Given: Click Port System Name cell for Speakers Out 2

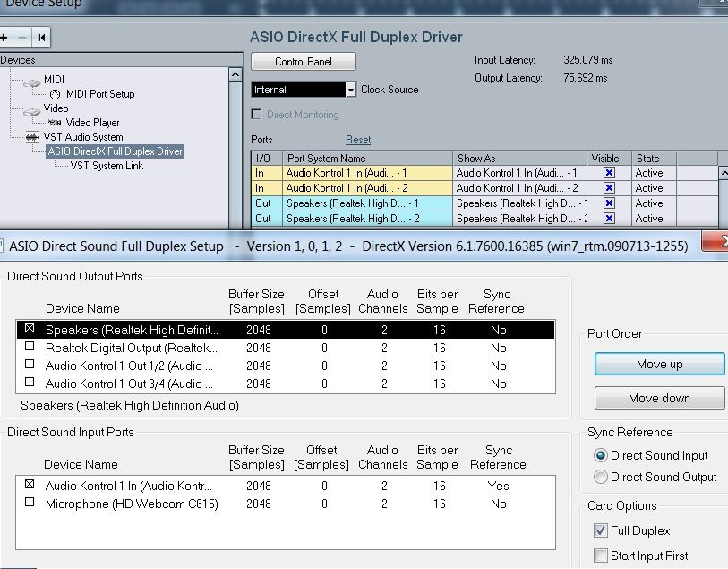Looking at the screenshot, I should (x=367, y=219).
